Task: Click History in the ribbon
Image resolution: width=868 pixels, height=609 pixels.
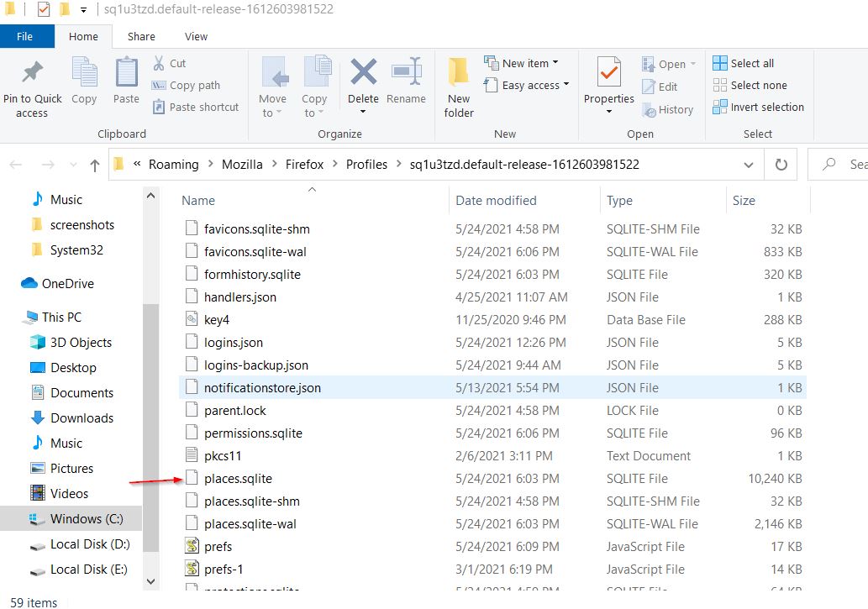Action: [668, 109]
